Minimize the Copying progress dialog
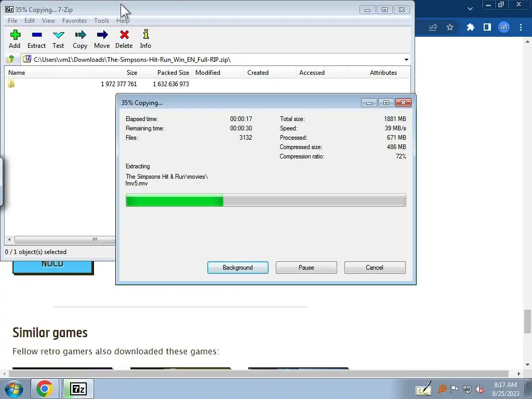This screenshot has height=399, width=532. (x=369, y=102)
